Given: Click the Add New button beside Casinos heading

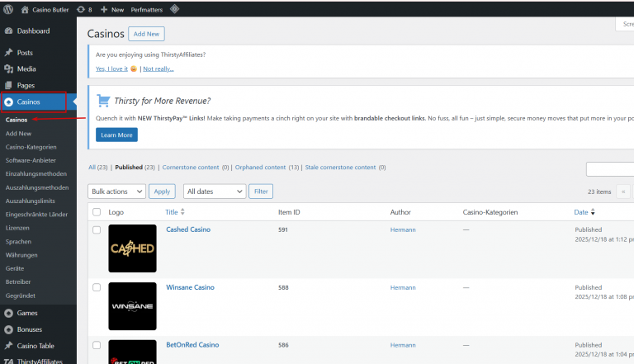Looking at the screenshot, I should pyautogui.click(x=146, y=34).
